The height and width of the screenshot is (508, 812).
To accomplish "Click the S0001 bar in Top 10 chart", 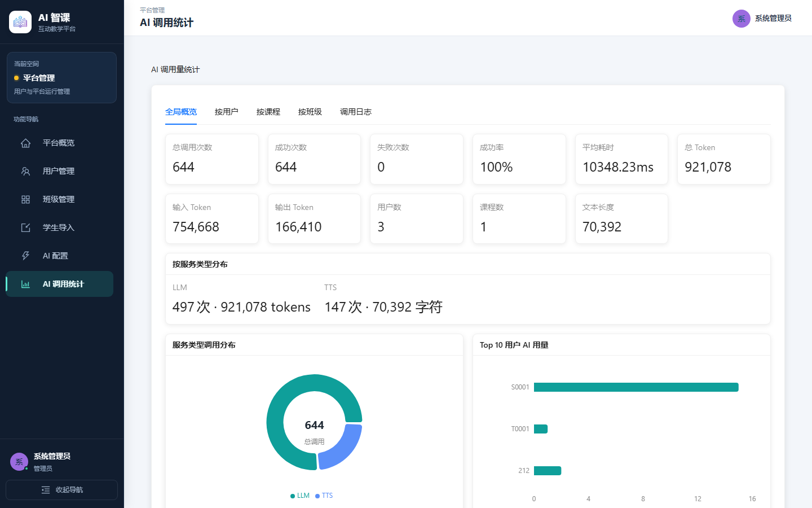I will tap(636, 387).
